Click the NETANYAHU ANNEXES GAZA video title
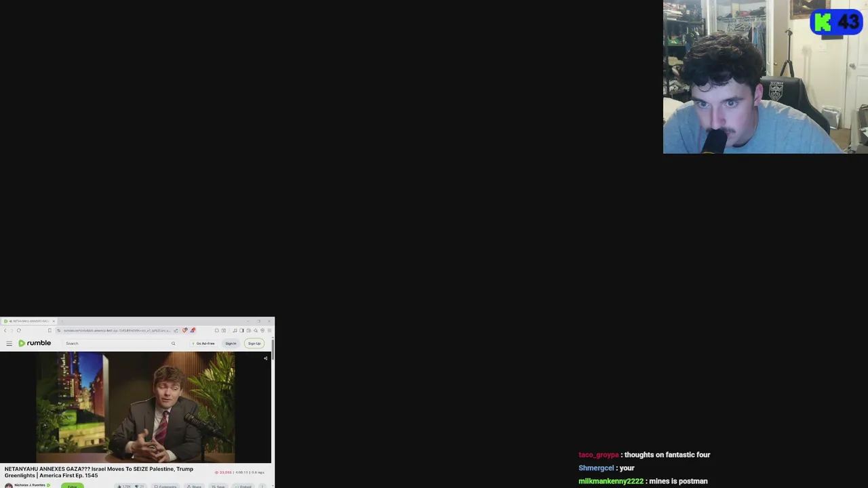The image size is (868, 488). pyautogui.click(x=99, y=472)
